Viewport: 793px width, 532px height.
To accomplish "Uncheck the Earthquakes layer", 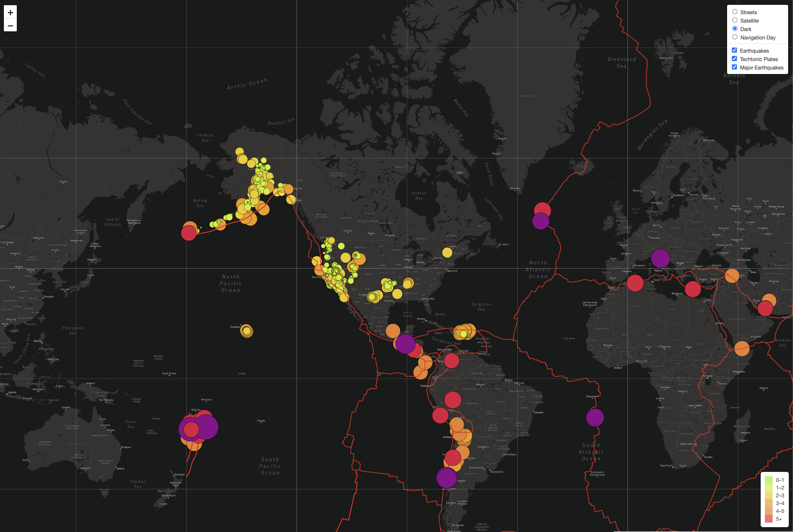I will click(x=735, y=50).
